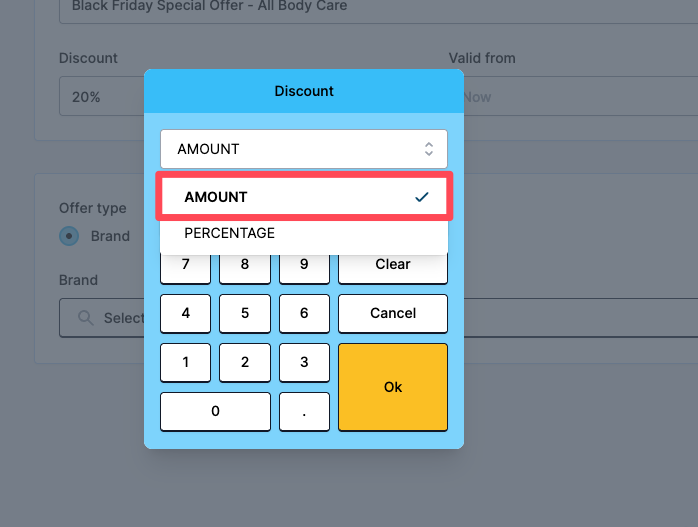
Task: Click the Discount field showing 20%
Action: 100,98
